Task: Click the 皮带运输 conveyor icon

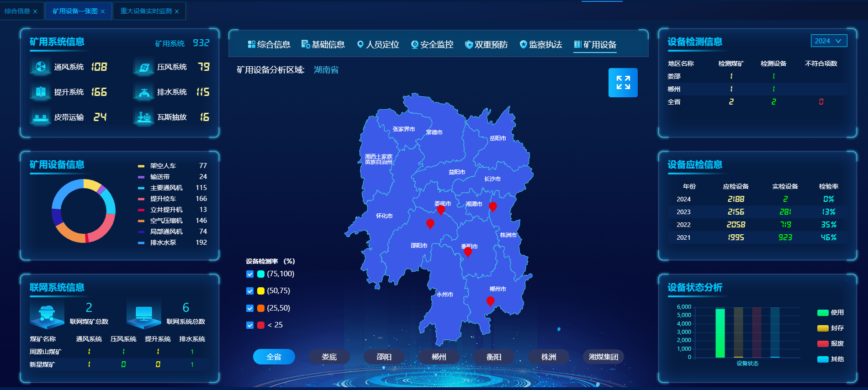Action: click(41, 117)
